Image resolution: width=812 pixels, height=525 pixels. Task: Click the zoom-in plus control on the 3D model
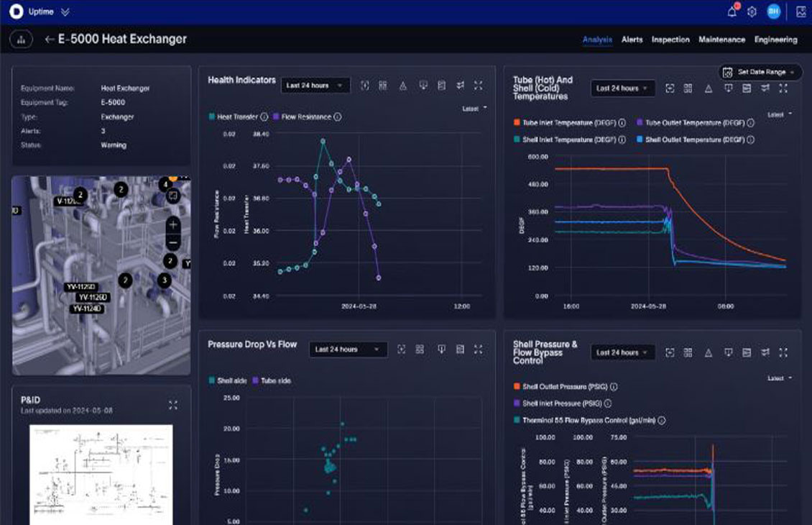175,224
